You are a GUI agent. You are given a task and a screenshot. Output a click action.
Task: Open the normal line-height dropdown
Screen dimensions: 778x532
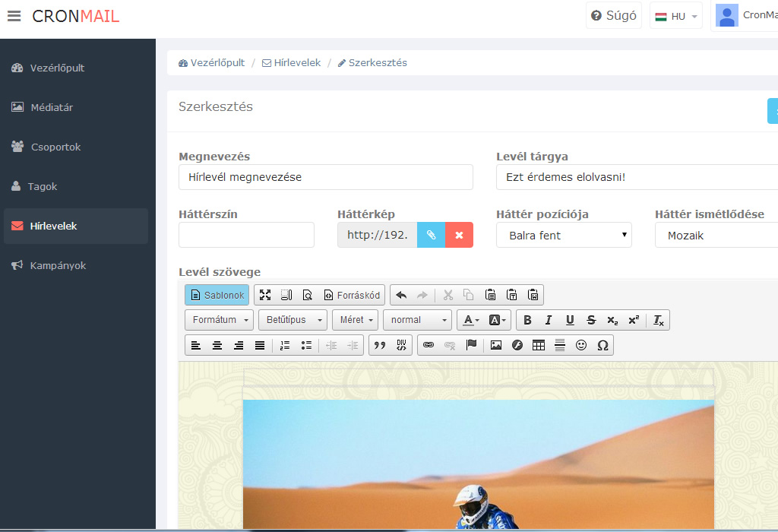(x=418, y=320)
